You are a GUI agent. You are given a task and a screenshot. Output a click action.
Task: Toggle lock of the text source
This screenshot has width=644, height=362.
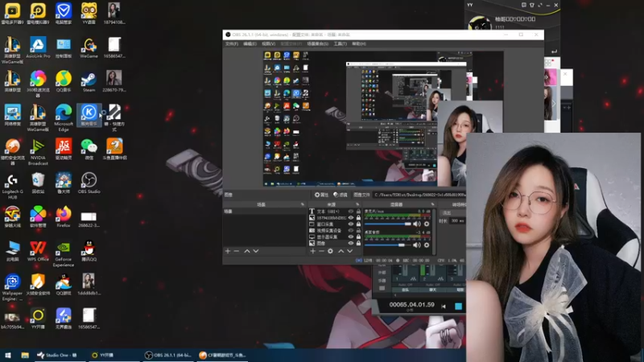click(x=358, y=212)
